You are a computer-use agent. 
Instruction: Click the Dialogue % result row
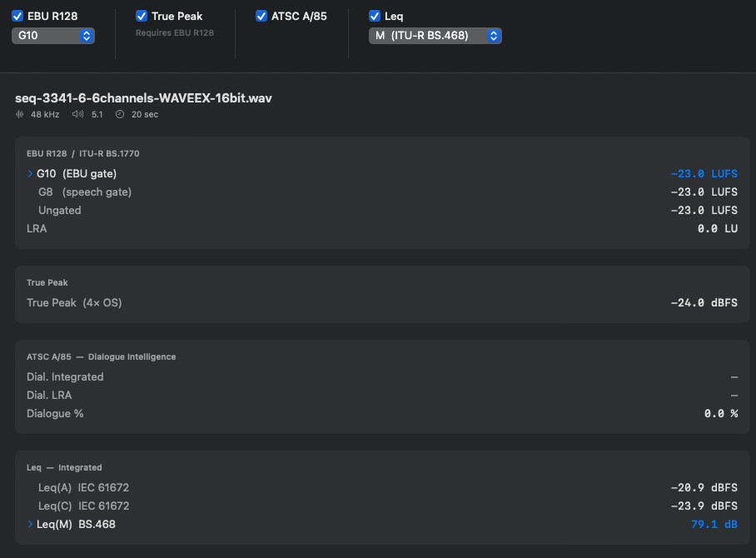tap(55, 413)
